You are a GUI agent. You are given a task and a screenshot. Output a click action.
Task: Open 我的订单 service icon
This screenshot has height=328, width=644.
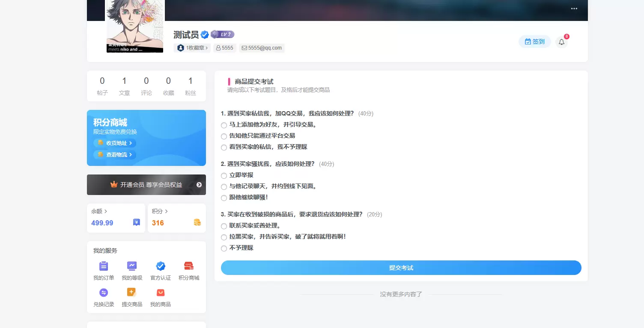(104, 266)
